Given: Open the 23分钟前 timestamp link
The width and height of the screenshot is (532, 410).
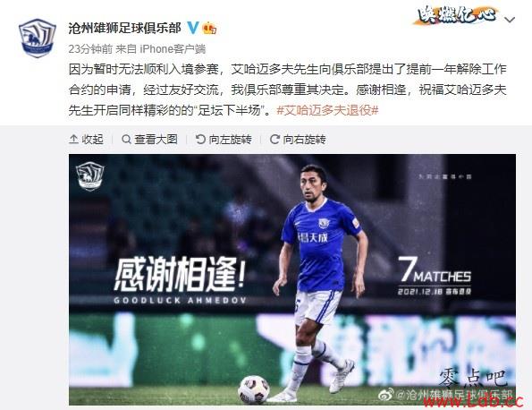Looking at the screenshot, I should 90,49.
